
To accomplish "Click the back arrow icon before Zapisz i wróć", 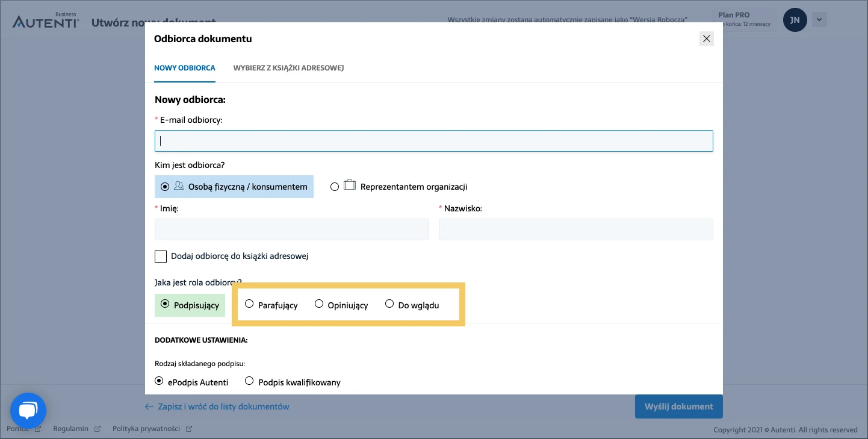I will tap(149, 406).
